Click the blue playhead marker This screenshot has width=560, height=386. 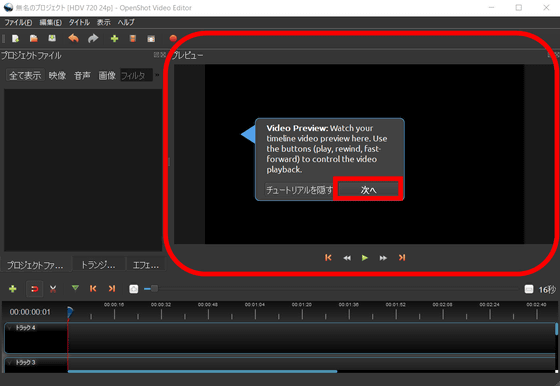(70, 312)
